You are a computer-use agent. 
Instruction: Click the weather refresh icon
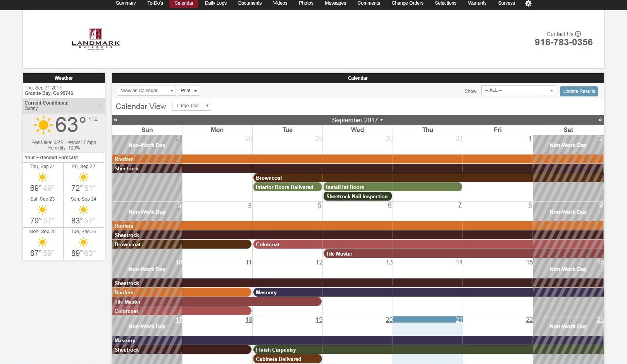click(x=100, y=106)
